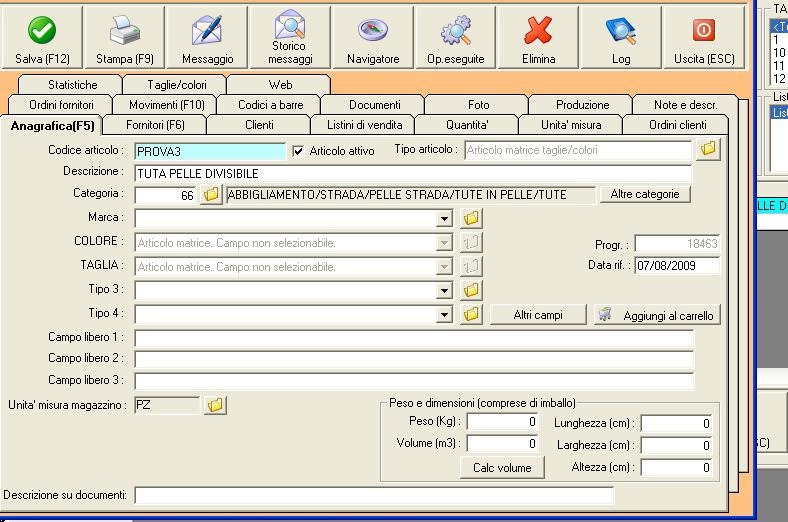
Task: Select Anagrafica(F5) tab
Action: coord(52,126)
